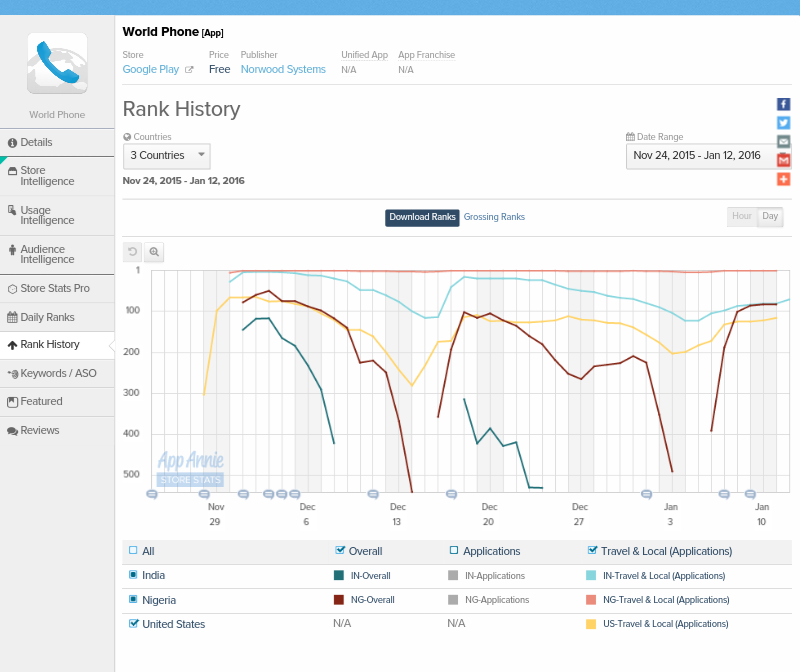Open Norwood Systems publisher link
The width and height of the screenshot is (800, 672).
(x=283, y=70)
